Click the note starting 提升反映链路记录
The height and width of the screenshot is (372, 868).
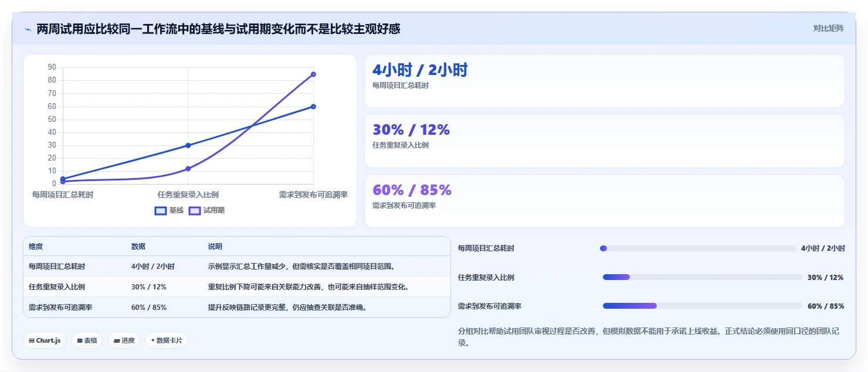tap(288, 307)
